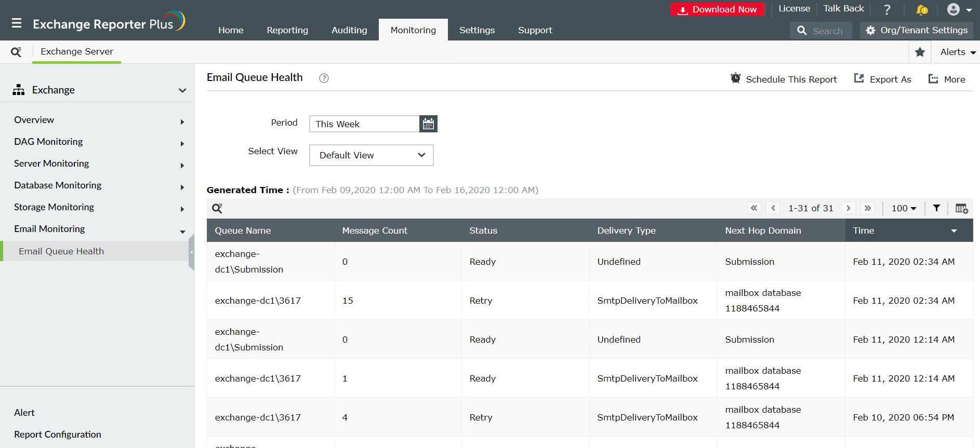Open the notifications bell icon
This screenshot has height=448, width=980.
[922, 9]
